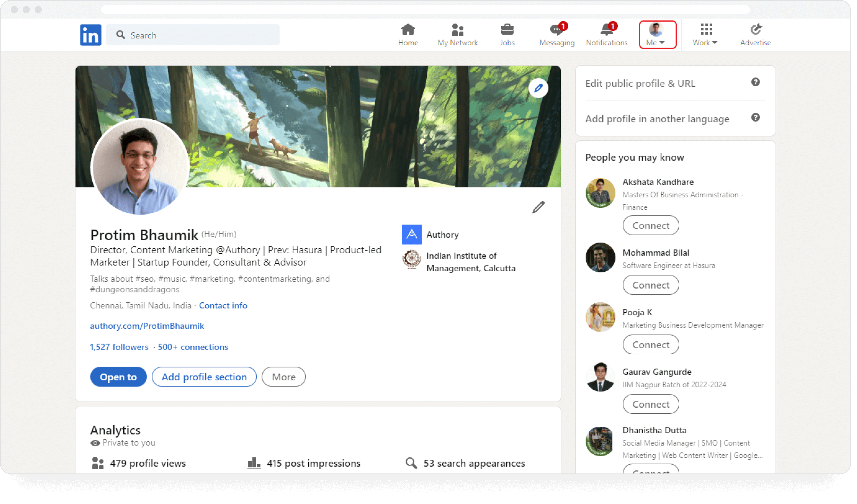This screenshot has width=857, height=504.
Task: Click the LinkedIn home logo
Action: click(x=90, y=34)
